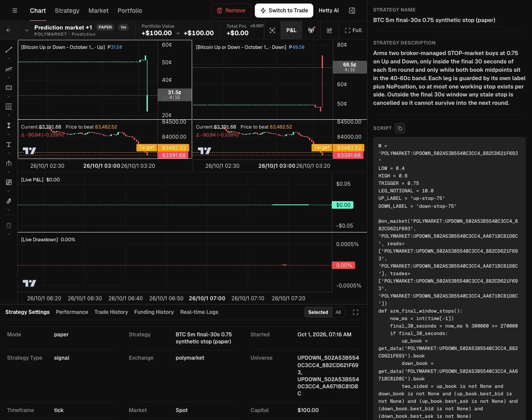The image size is (532, 420).
Task: Choose the All filter option
Action: 338,312
